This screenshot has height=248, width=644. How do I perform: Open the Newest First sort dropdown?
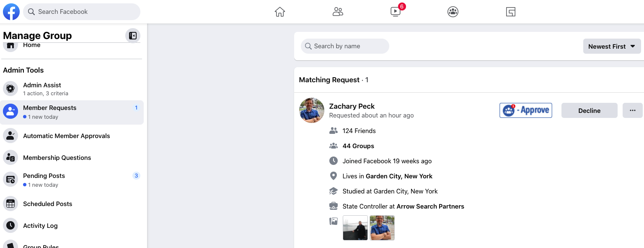[x=612, y=46]
